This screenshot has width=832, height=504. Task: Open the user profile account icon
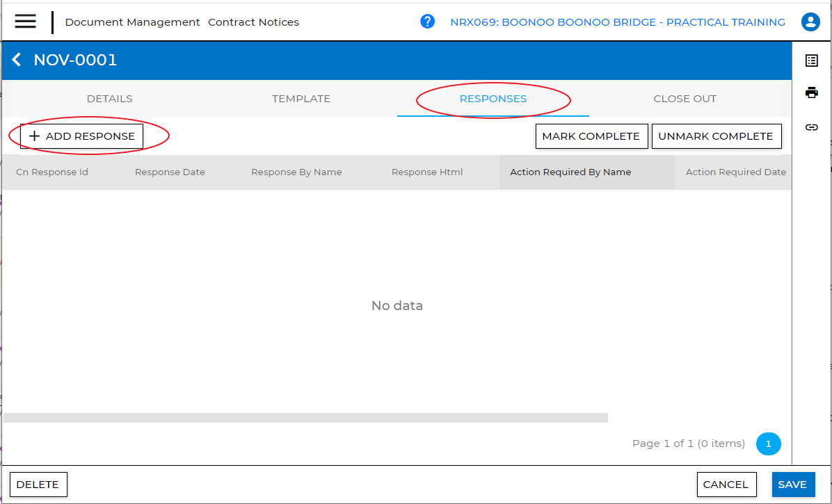pyautogui.click(x=810, y=22)
